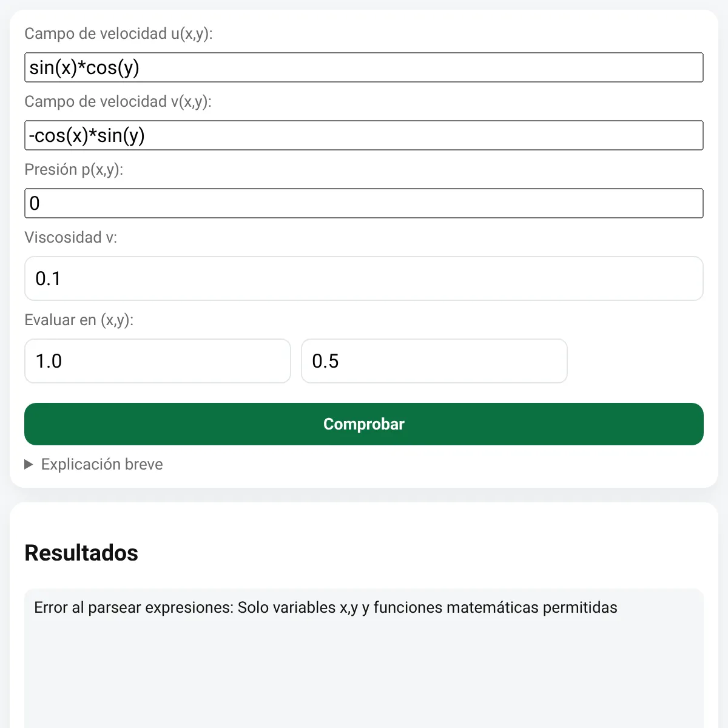Image resolution: width=728 pixels, height=728 pixels.
Task: Click the Viscosidad ν label
Action: point(70,237)
